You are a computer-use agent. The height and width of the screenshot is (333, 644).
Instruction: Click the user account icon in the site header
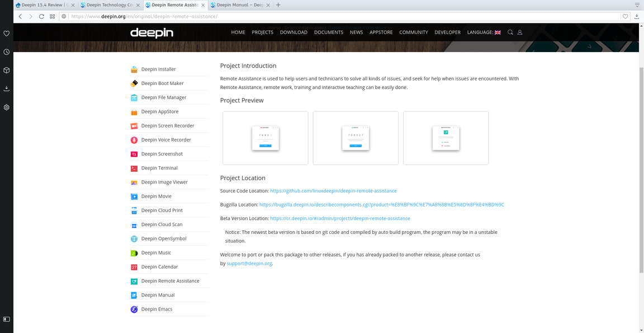pos(519,32)
